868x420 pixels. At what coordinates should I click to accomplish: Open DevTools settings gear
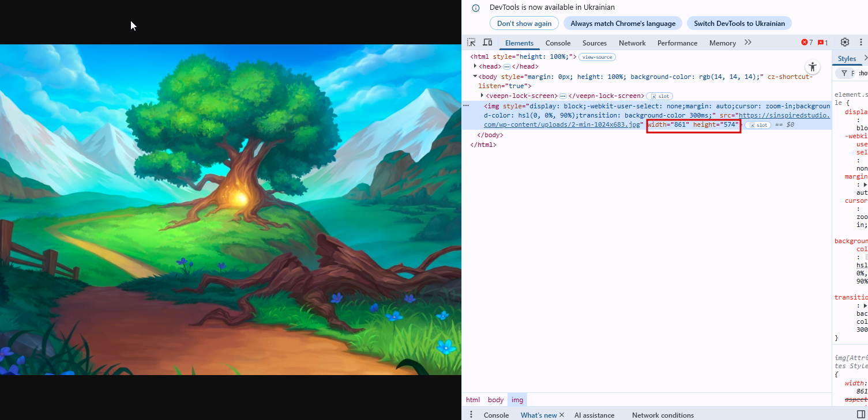[845, 42]
